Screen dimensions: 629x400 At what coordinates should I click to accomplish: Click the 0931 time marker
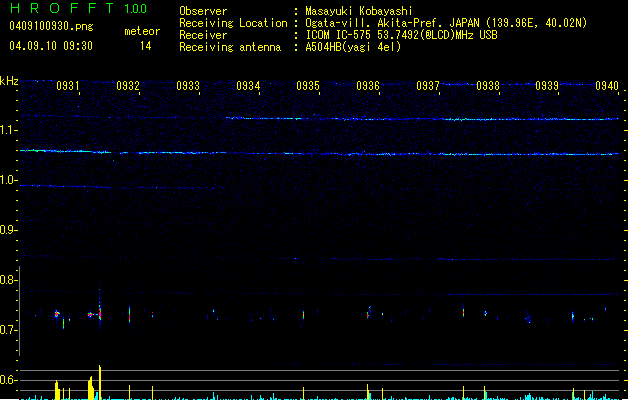click(x=68, y=86)
